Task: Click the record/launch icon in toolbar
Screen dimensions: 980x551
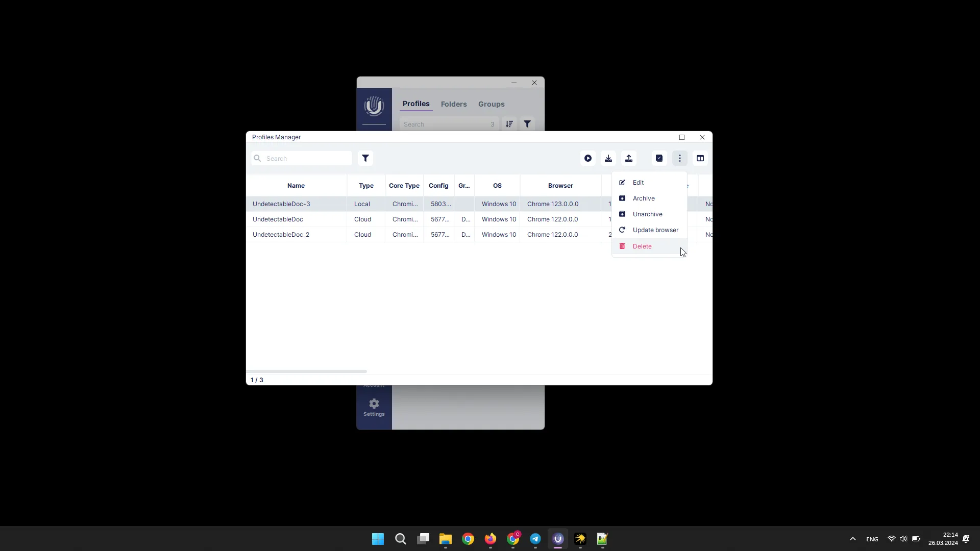Action: coord(587,158)
